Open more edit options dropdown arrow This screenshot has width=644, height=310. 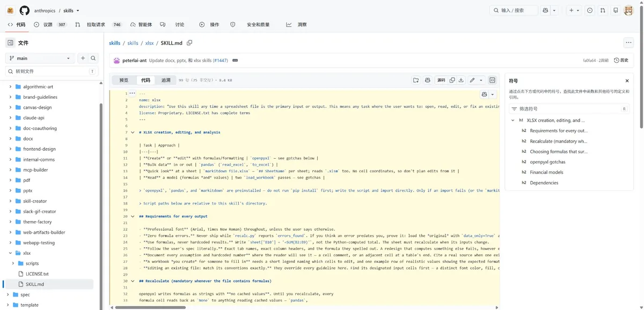(x=481, y=80)
